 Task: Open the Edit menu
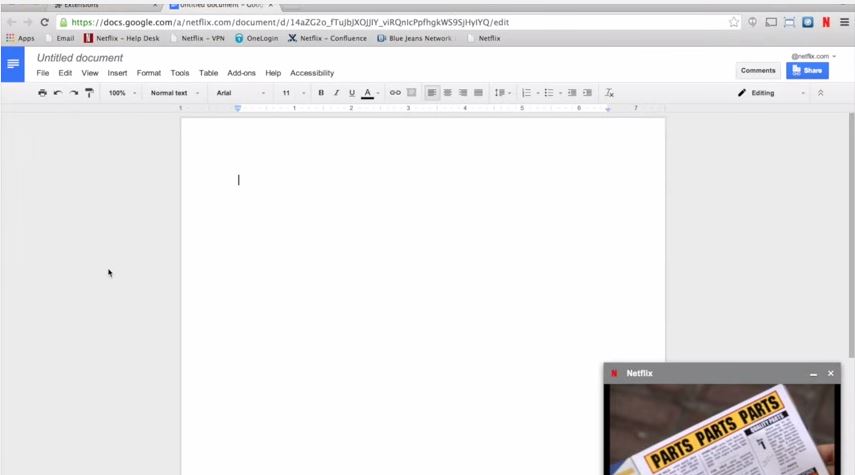coord(65,73)
